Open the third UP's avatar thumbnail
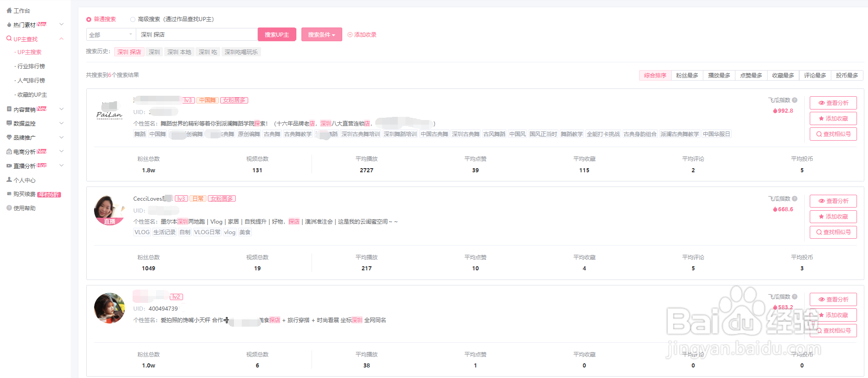This screenshot has width=868, height=378. (x=109, y=308)
